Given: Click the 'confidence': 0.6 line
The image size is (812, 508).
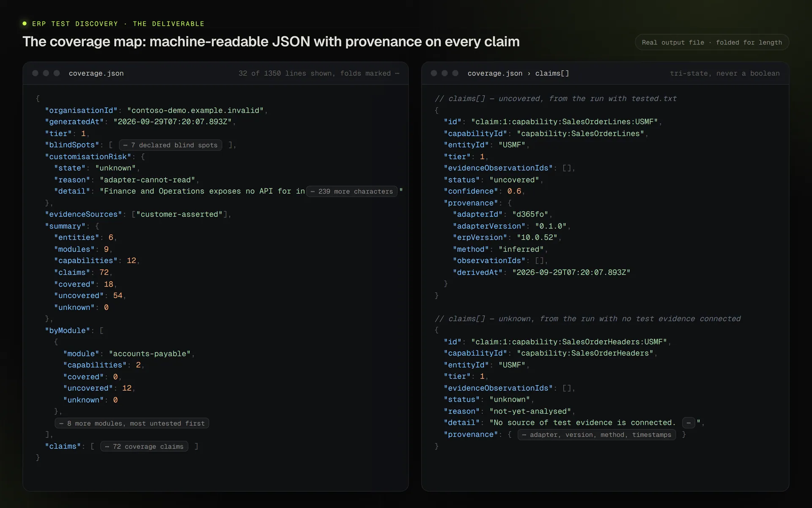Looking at the screenshot, I should pyautogui.click(x=484, y=191).
